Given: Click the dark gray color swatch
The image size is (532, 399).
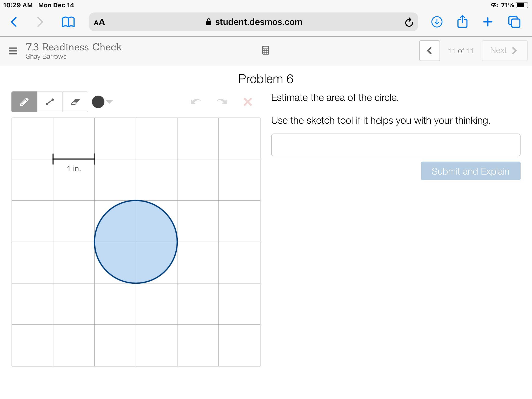Looking at the screenshot, I should pyautogui.click(x=98, y=102).
